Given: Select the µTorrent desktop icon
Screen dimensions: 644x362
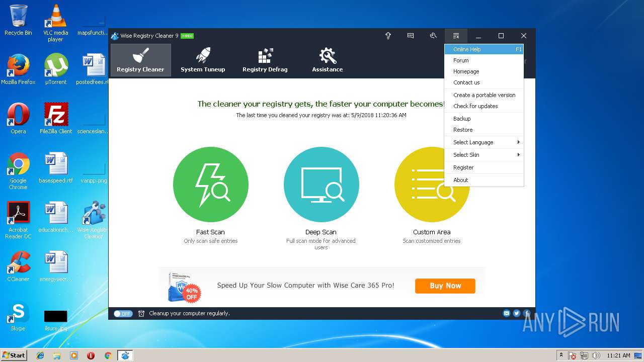Looking at the screenshot, I should [x=55, y=69].
